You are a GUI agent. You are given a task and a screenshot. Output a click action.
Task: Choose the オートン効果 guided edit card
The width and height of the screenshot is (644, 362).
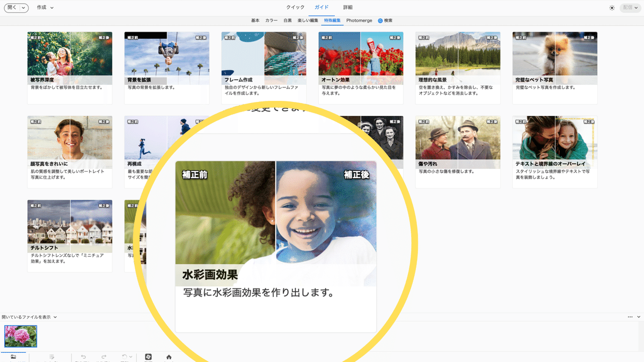[361, 68]
